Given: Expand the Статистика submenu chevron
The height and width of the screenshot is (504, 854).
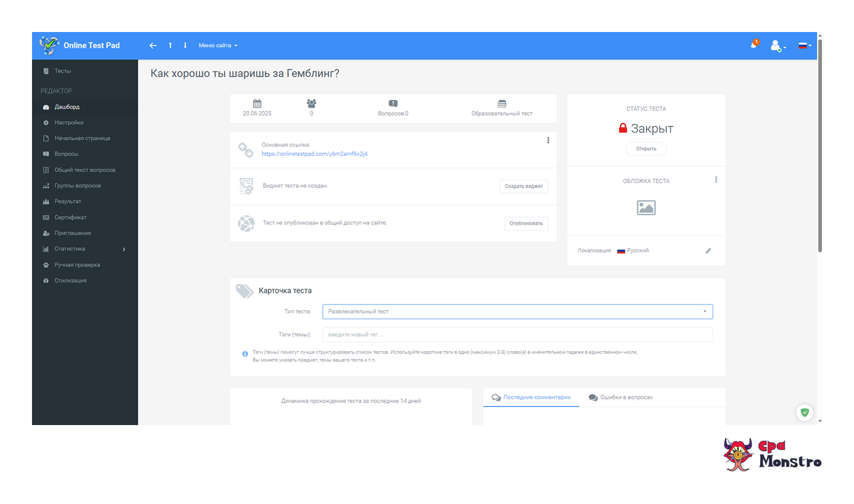Looking at the screenshot, I should (124, 249).
